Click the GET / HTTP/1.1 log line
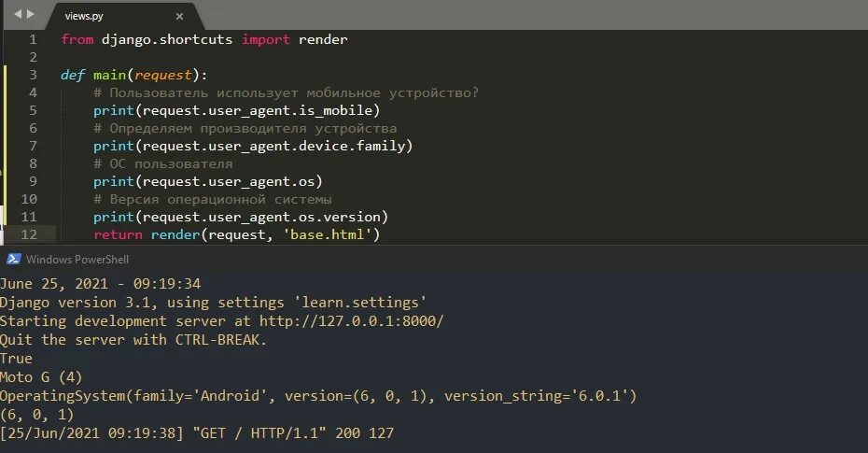The image size is (868, 453). click(x=197, y=433)
